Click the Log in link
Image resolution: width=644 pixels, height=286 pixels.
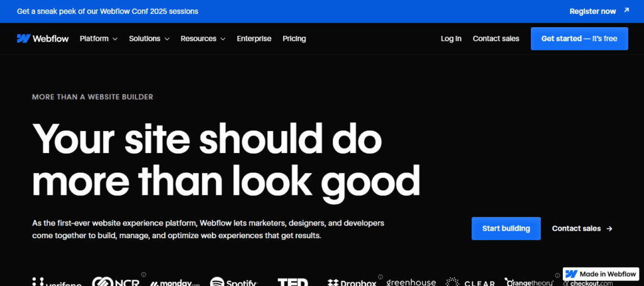(451, 38)
